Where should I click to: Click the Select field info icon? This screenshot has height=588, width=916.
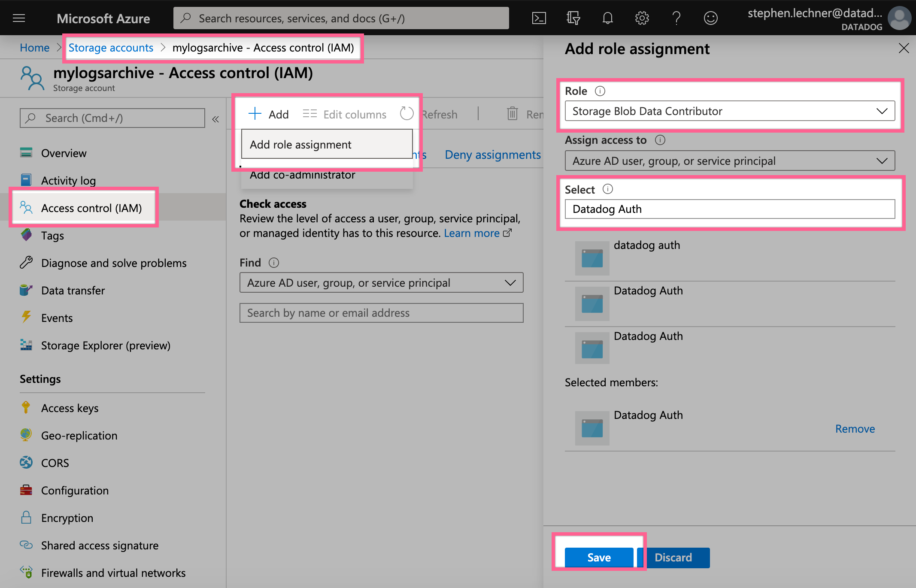coord(608,189)
